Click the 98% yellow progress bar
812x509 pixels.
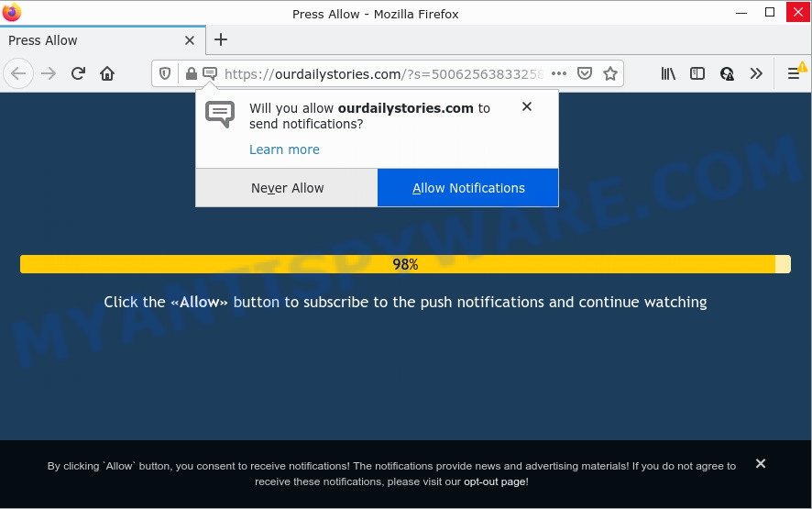[405, 264]
